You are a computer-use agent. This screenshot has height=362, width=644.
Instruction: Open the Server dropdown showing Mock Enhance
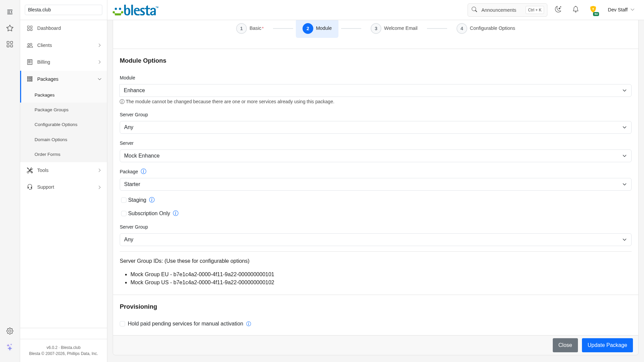coord(376,156)
